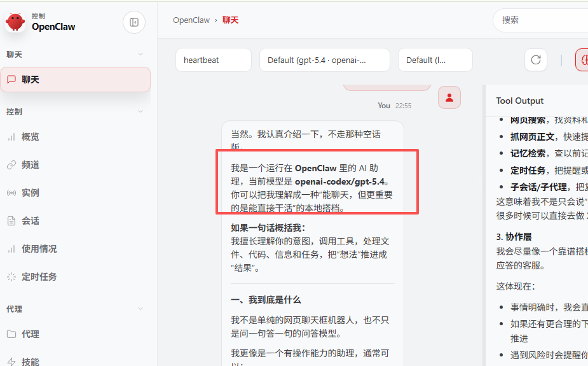This screenshot has width=588, height=366.
Task: Open the third Default dropdown
Action: click(435, 60)
